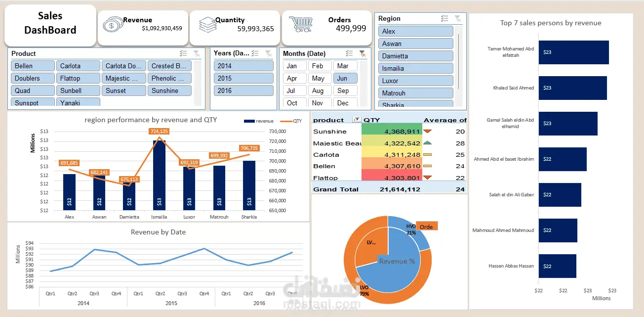The width and height of the screenshot is (644, 317).
Task: Select Nov in the Months slicer
Action: coord(320,103)
